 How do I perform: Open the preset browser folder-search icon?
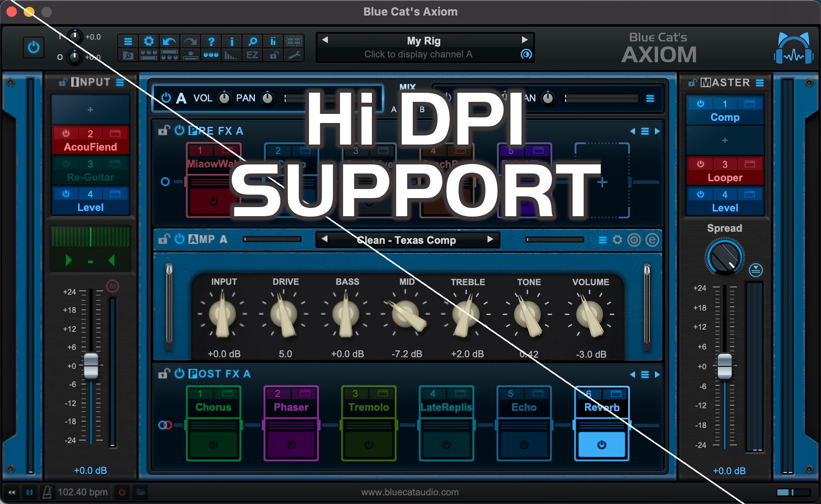[x=128, y=55]
